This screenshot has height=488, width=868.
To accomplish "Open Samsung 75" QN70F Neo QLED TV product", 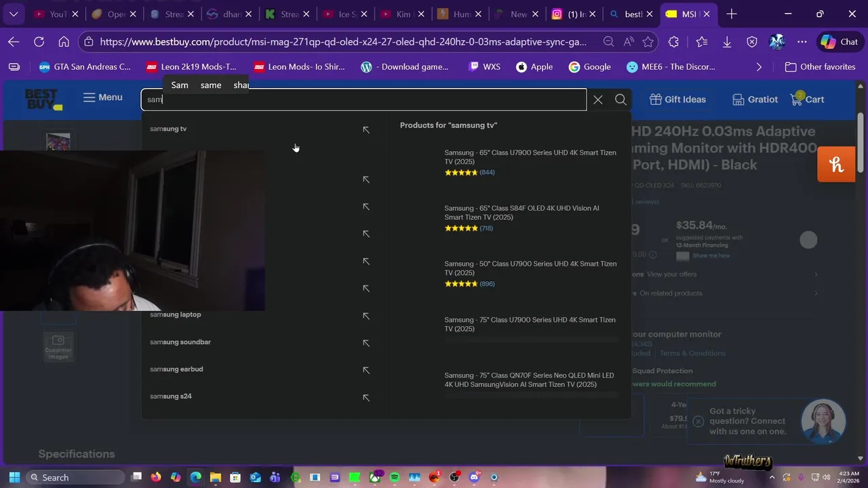I will [529, 380].
